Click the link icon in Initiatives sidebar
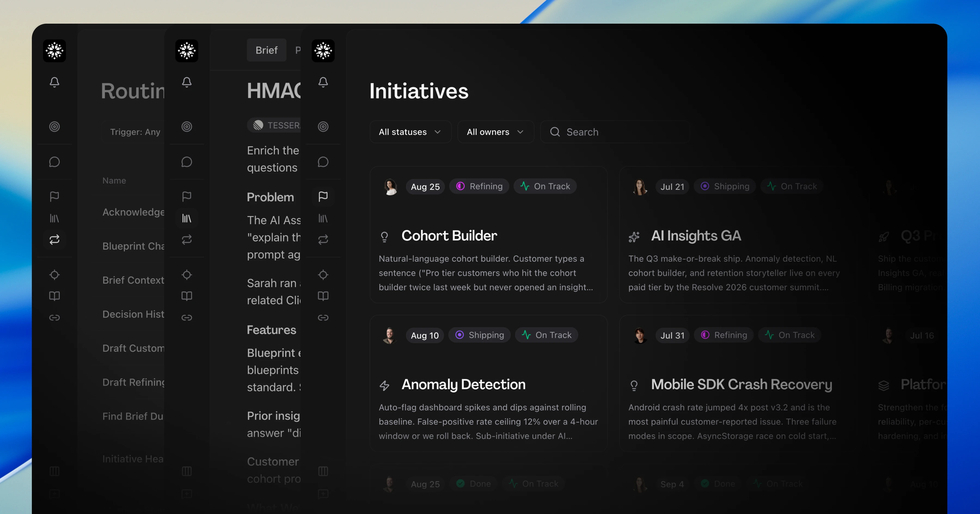The width and height of the screenshot is (980, 514). pos(323,317)
